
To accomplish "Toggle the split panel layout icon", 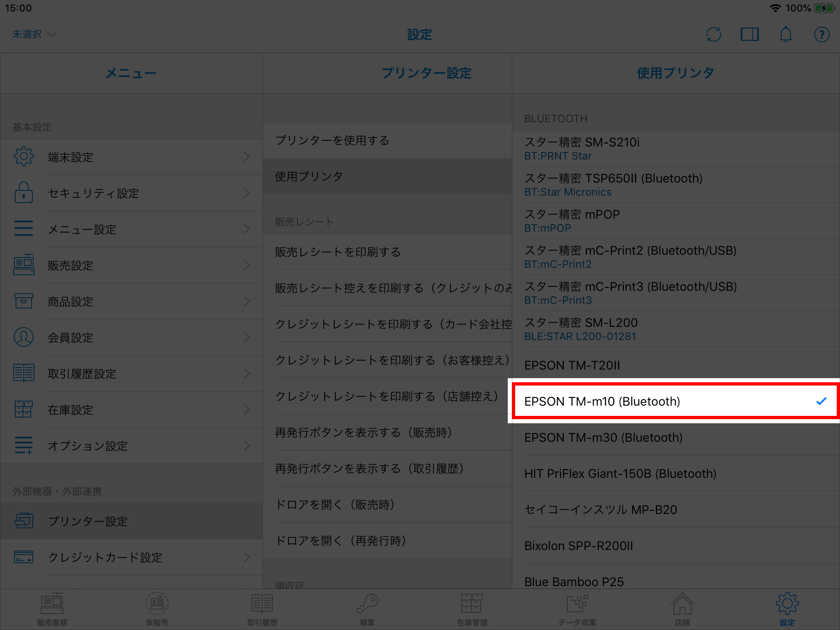I will tap(749, 34).
